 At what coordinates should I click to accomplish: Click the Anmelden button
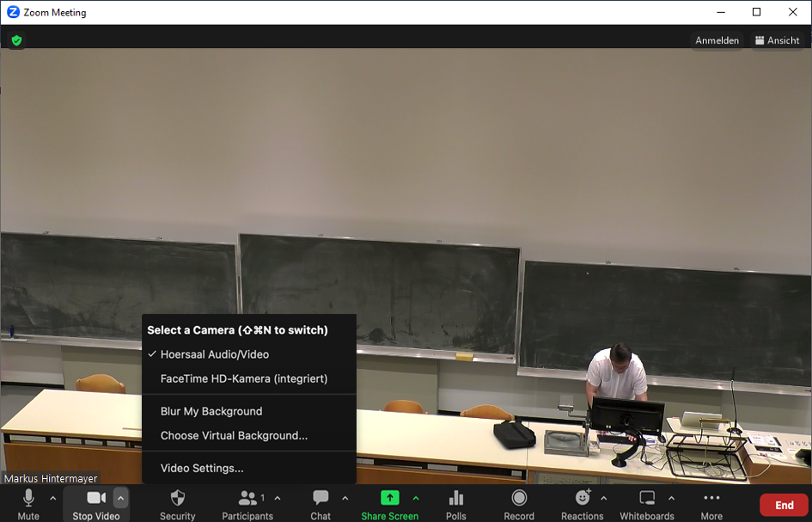point(717,40)
